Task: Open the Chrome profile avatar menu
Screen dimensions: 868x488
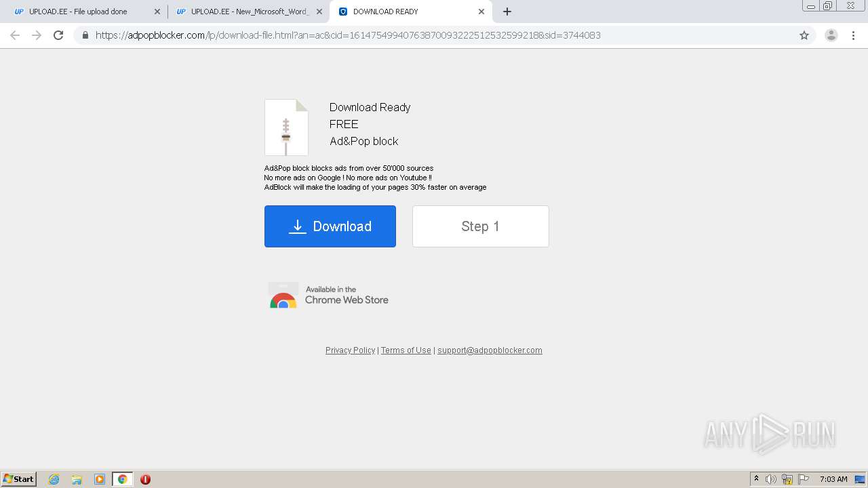Action: tap(831, 35)
